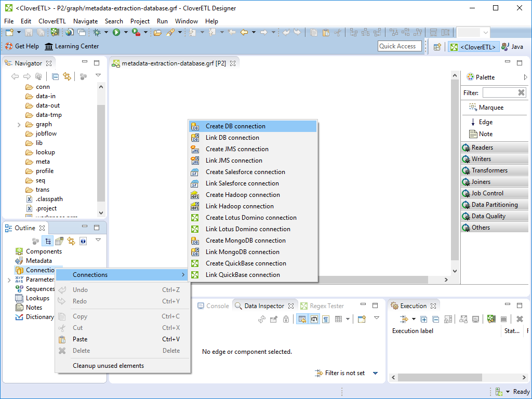Expand the Transformers palette drawer
532x399 pixels.
[495, 170]
